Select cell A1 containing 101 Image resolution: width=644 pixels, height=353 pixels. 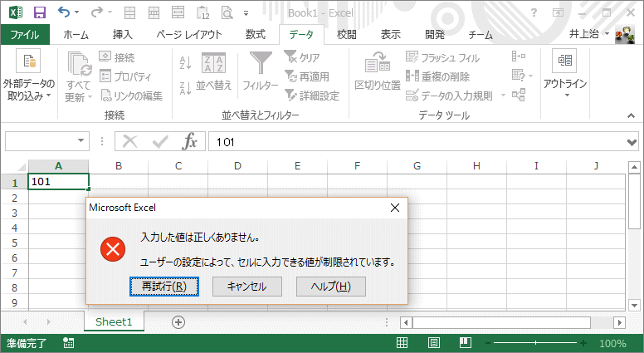point(58,182)
